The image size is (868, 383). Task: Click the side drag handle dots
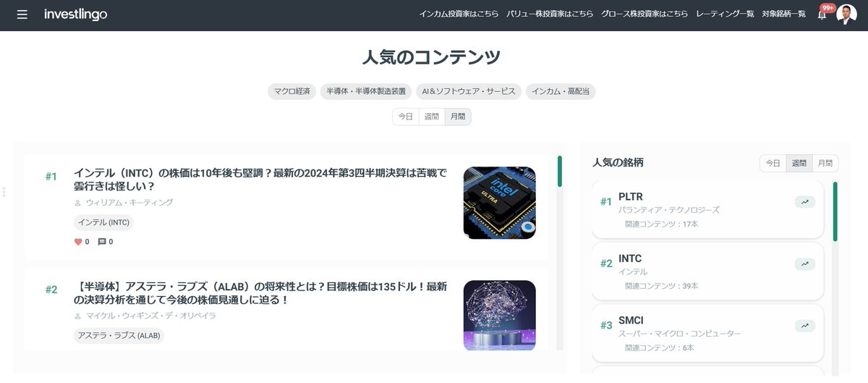point(4,192)
